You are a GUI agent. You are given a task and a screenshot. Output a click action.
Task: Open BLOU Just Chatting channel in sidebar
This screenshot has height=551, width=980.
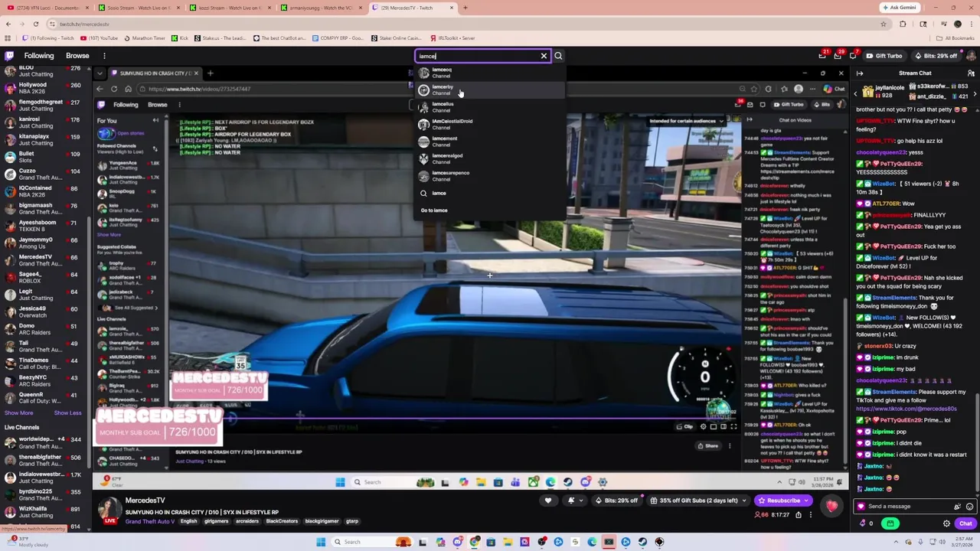[44, 70]
